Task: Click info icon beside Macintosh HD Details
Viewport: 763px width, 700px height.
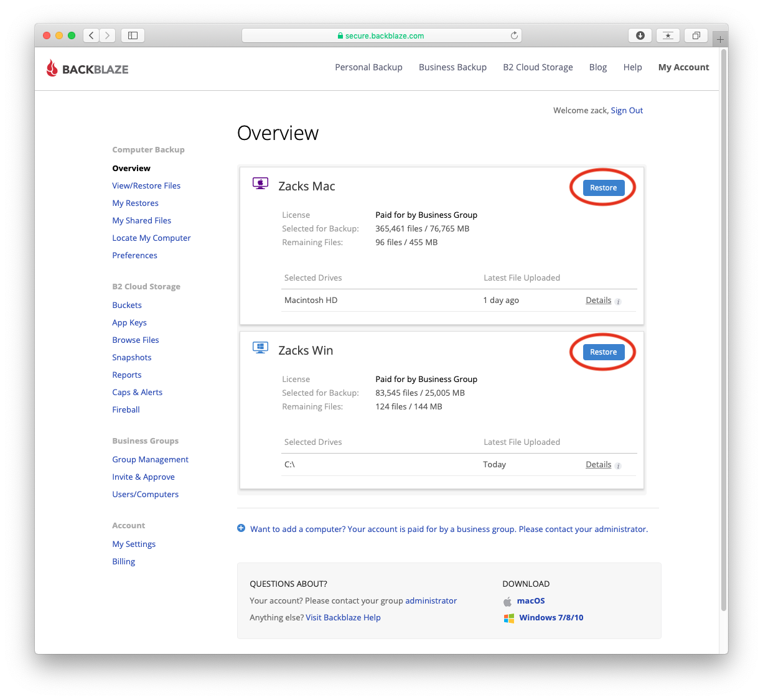Action: (x=618, y=301)
